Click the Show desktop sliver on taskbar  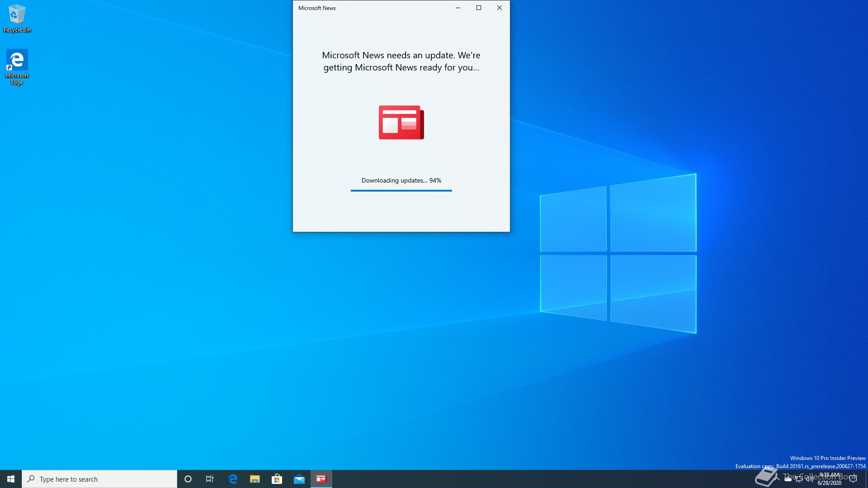point(866,479)
